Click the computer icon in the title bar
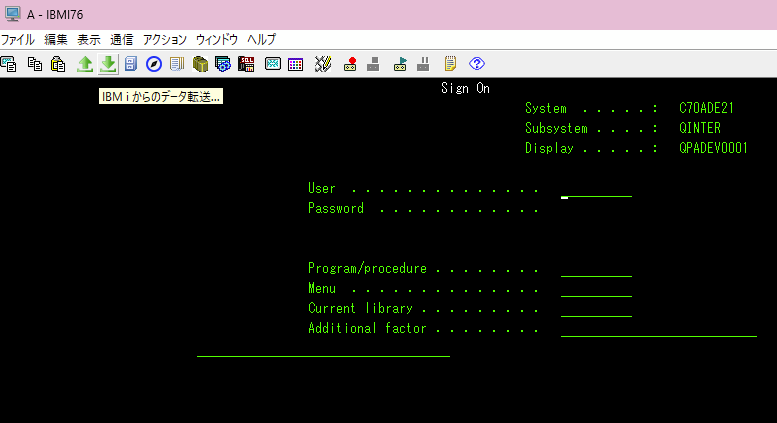The height and width of the screenshot is (423, 777). [x=12, y=14]
